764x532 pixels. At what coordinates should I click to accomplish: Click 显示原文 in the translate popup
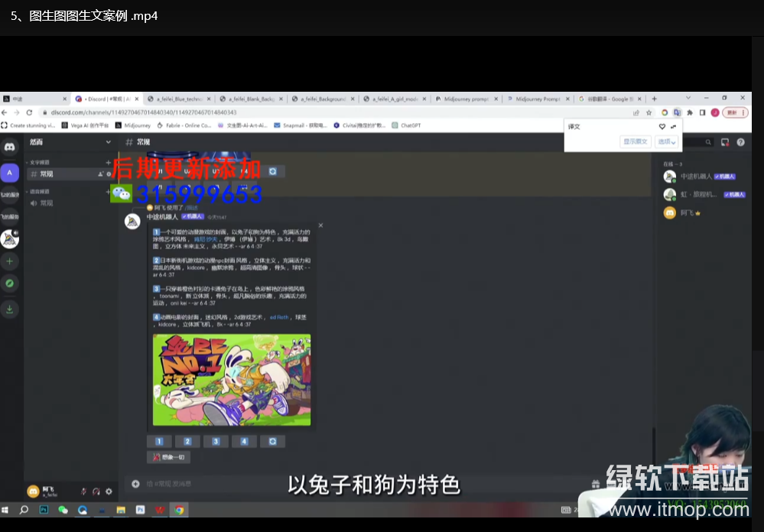[636, 141]
